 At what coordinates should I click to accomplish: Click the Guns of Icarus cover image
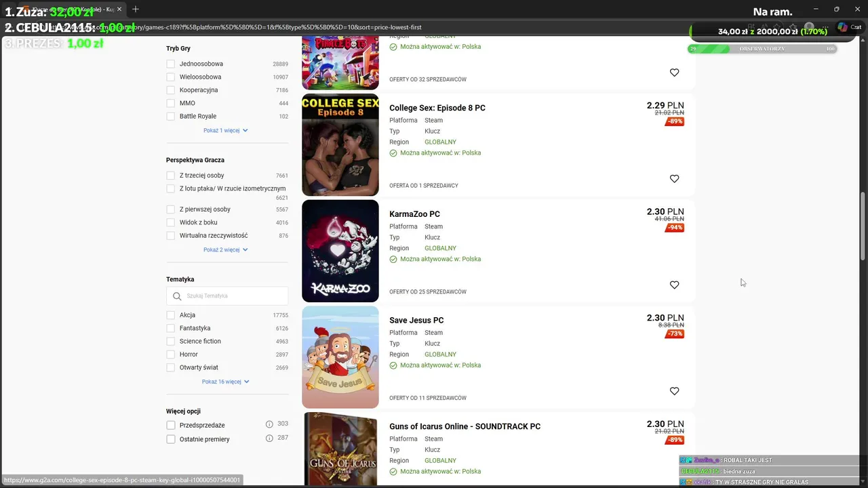(x=340, y=449)
